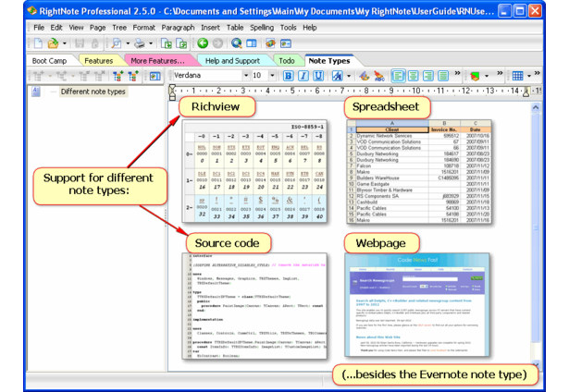Open the Paragraph menu
This screenshot has width=569, height=392.
click(x=178, y=28)
